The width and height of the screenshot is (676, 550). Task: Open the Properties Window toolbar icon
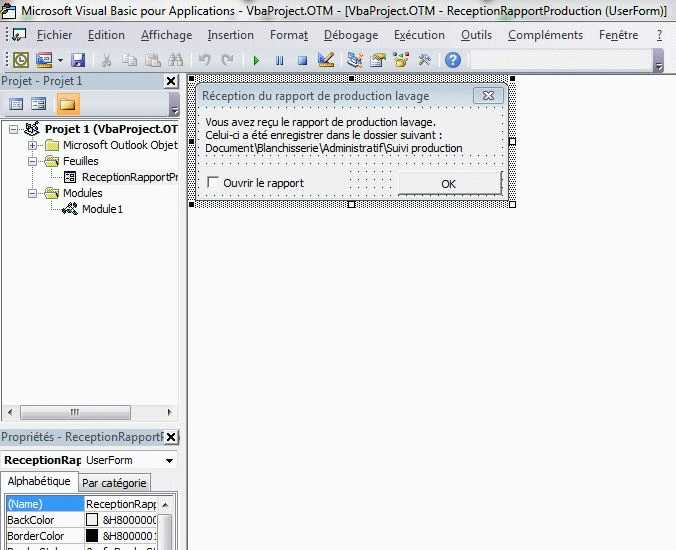pyautogui.click(x=378, y=60)
